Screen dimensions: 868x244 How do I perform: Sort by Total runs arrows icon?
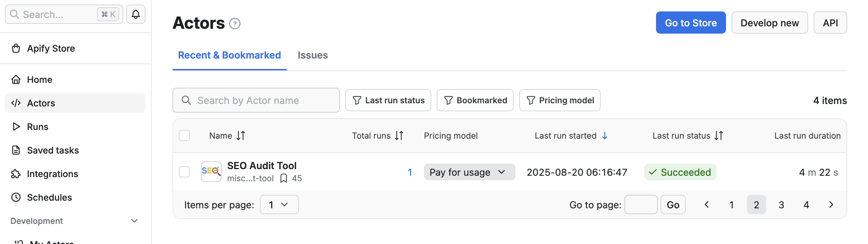coord(399,136)
